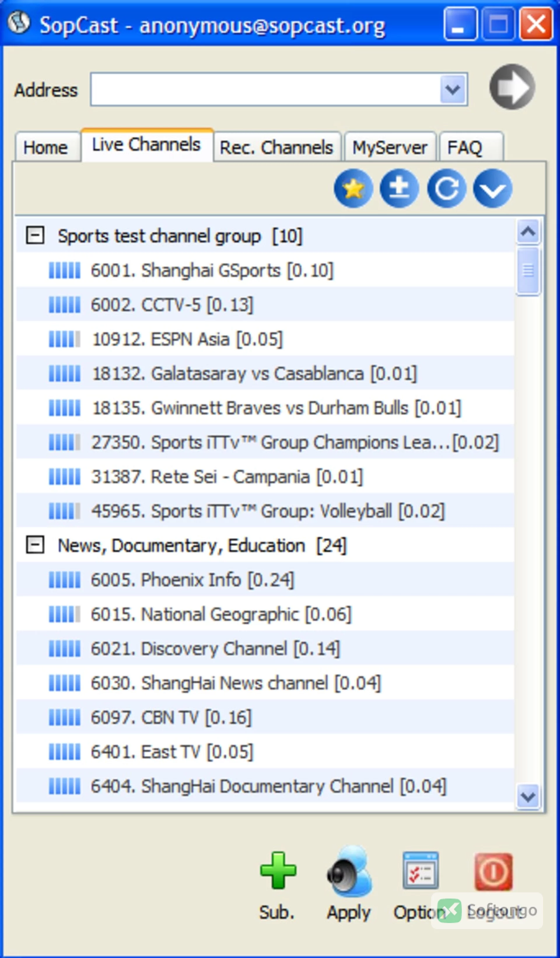Screen dimensions: 560x958
Task: Open Option settings icon
Action: [x=420, y=871]
